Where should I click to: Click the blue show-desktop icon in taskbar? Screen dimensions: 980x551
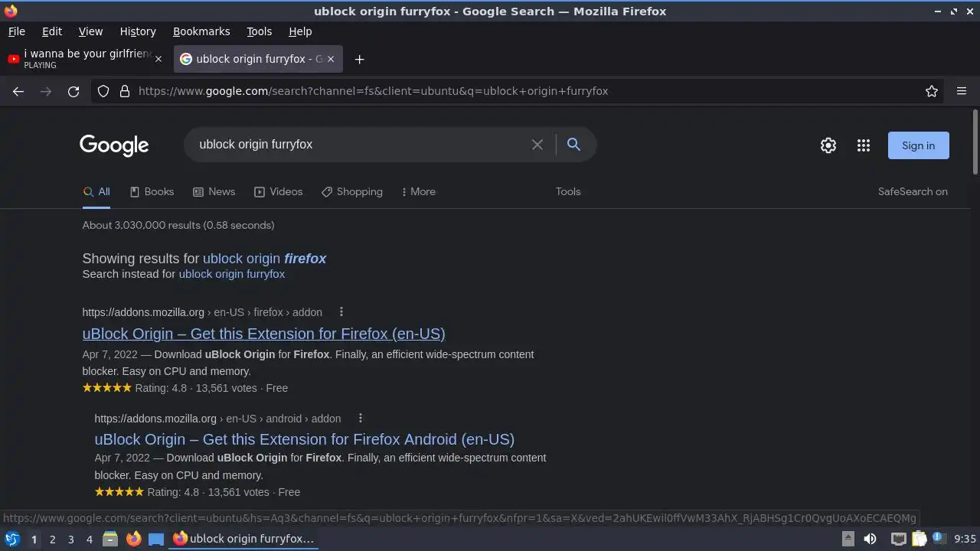click(x=156, y=539)
